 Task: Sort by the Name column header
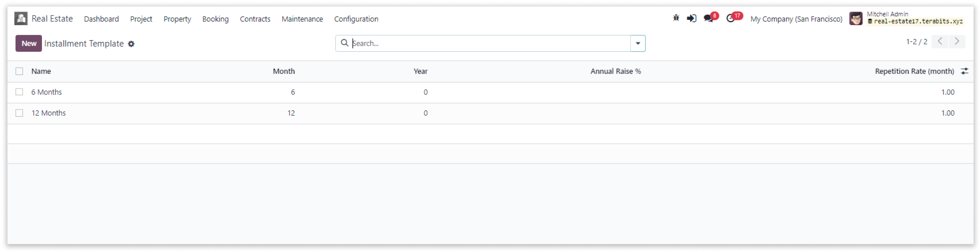click(x=41, y=71)
